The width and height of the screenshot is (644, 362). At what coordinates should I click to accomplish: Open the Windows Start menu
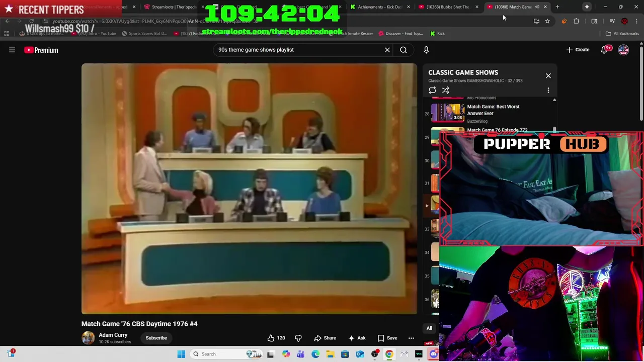(181, 354)
